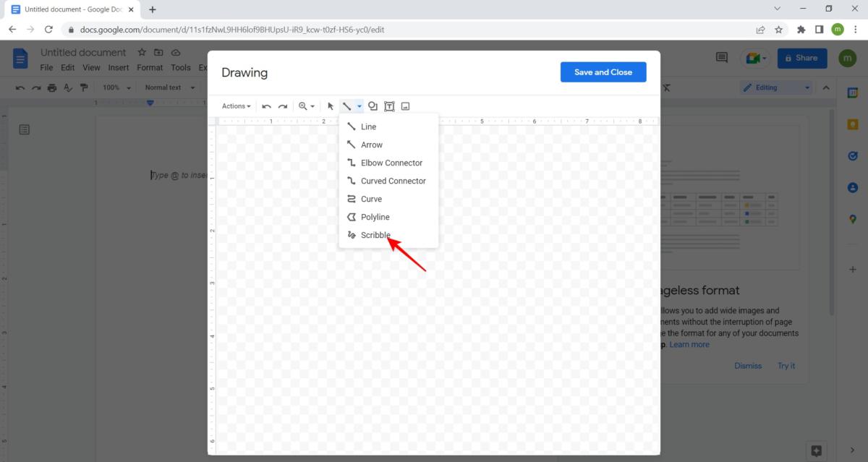This screenshot has width=868, height=462.
Task: Run spelling and grammar check
Action: coord(68,87)
